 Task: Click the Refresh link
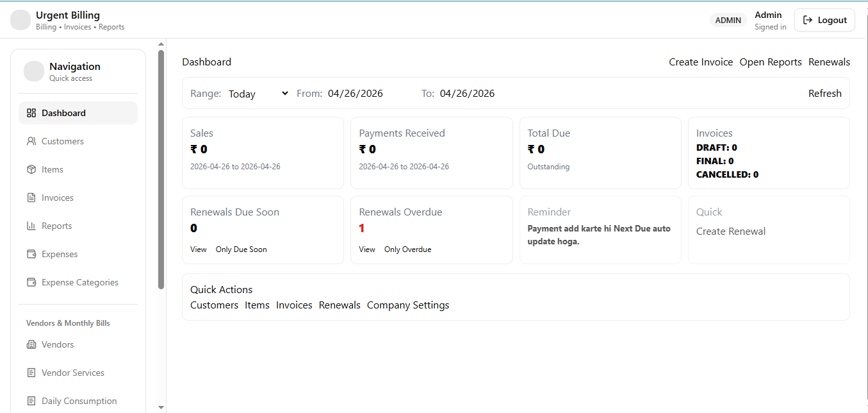824,93
